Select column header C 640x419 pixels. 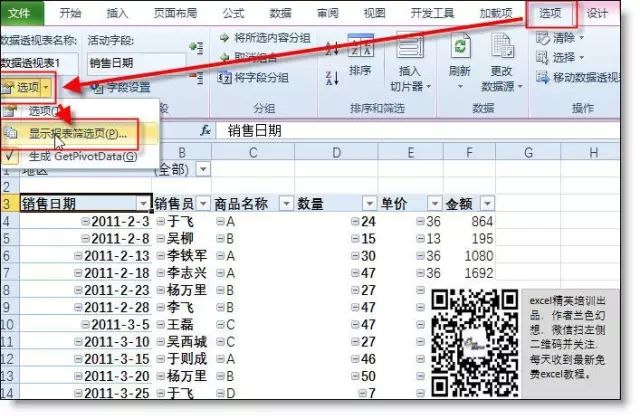pyautogui.click(x=253, y=153)
